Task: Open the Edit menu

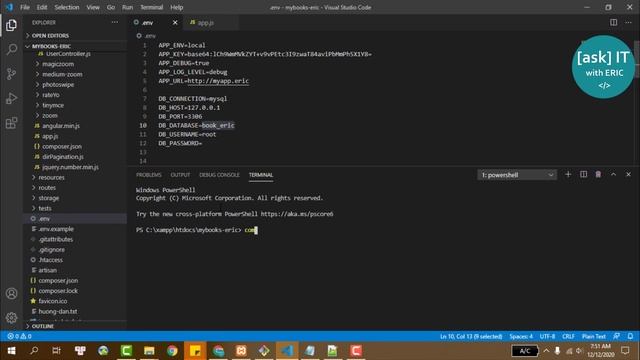Action: (42, 7)
